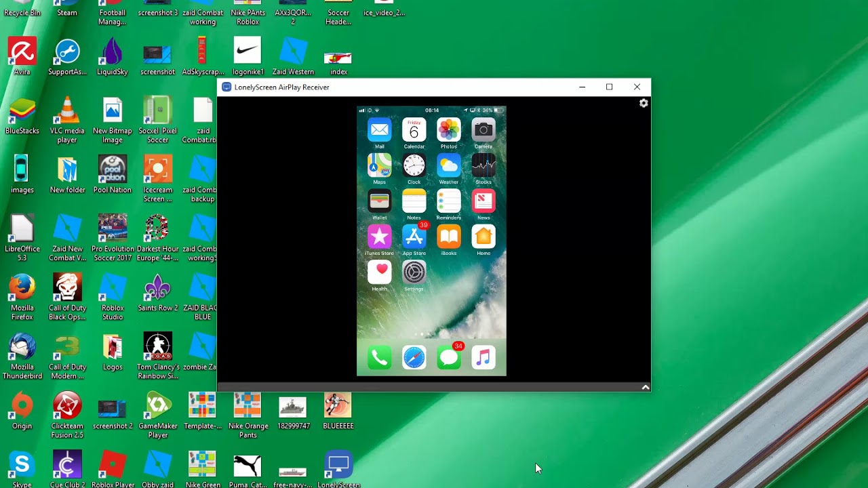Image resolution: width=868 pixels, height=488 pixels.
Task: Open Maps app on mirrored iPhone
Action: coord(380,165)
